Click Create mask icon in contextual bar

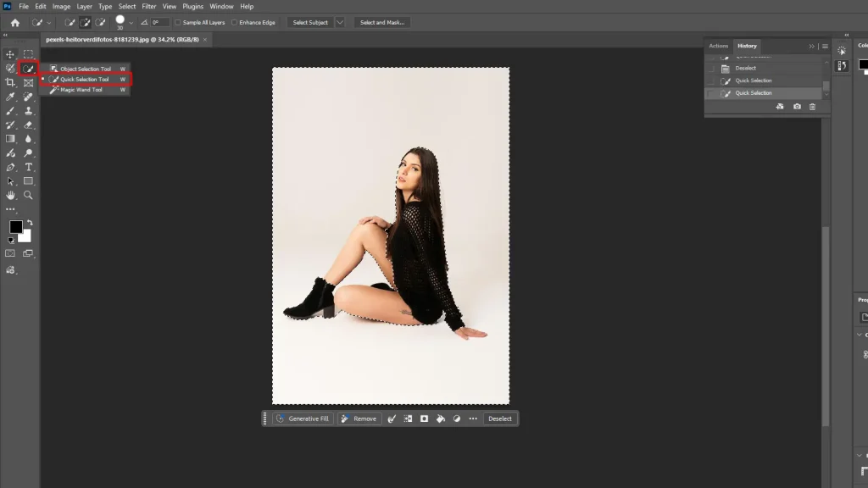coord(424,419)
